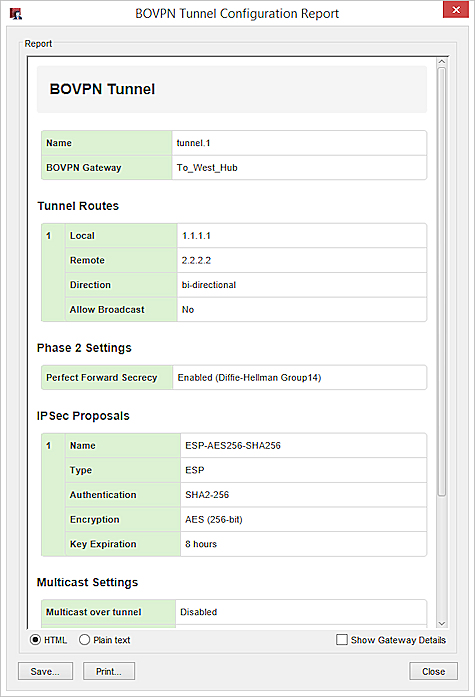Click direction value 'bi-directional'
Viewport: 475px width, 697px height.
tap(209, 285)
